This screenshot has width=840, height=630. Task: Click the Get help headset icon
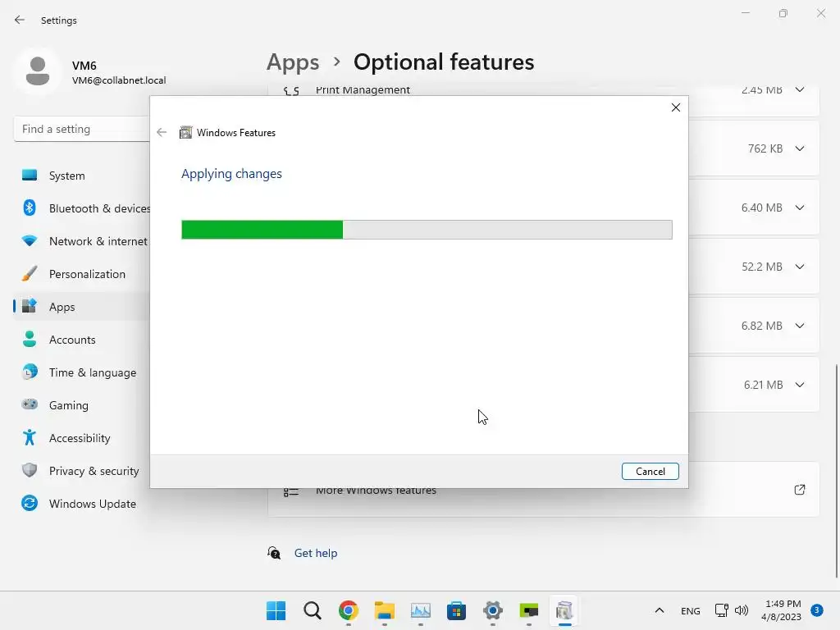(274, 553)
